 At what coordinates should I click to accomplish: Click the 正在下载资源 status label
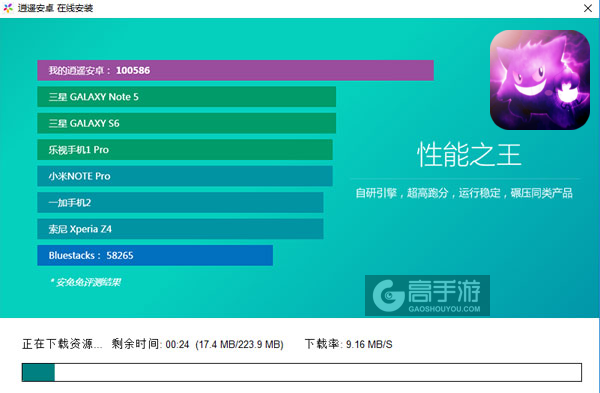click(62, 344)
